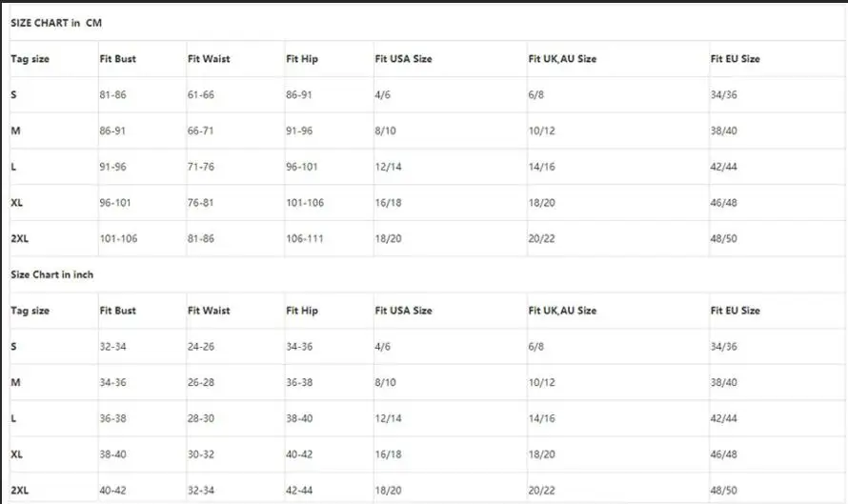This screenshot has height=504, width=848.
Task: Click the M tag size in inch chart
Action: (14, 382)
